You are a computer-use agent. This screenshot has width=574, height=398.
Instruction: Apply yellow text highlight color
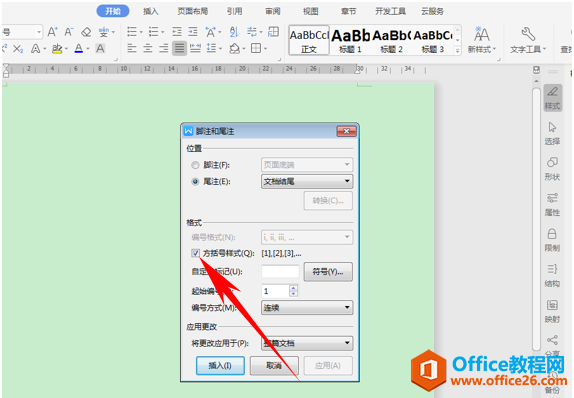pos(57,48)
